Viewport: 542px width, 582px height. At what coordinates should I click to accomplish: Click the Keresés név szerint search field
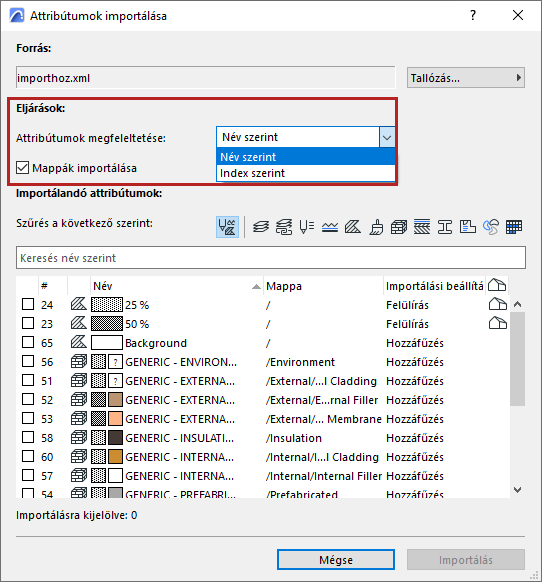click(x=271, y=258)
